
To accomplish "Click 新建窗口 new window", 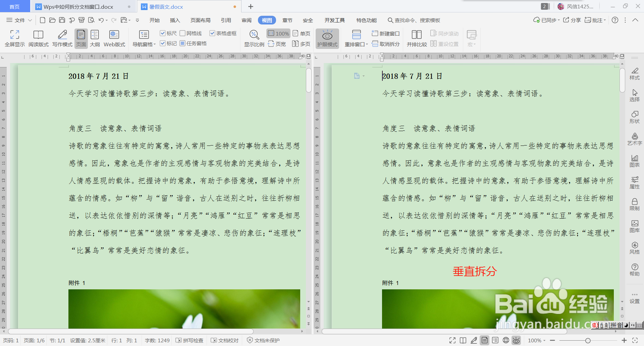I will tap(386, 34).
